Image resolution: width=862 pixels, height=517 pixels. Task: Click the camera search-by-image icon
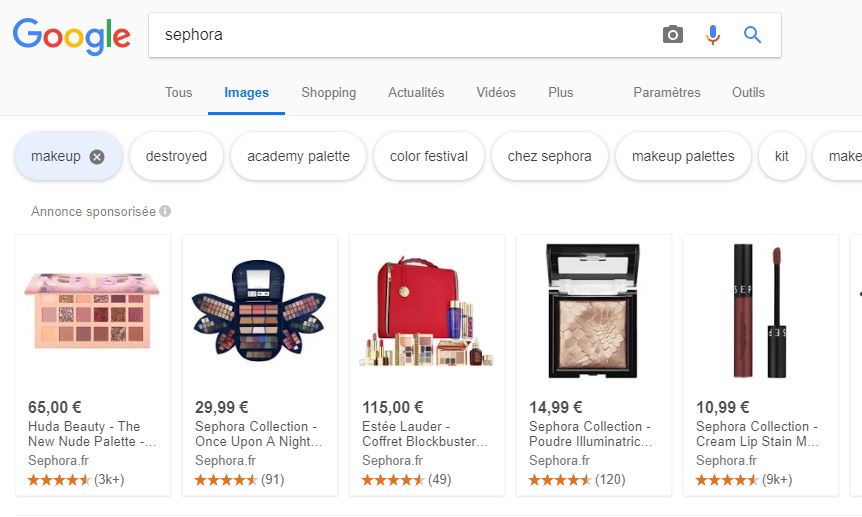pos(673,35)
